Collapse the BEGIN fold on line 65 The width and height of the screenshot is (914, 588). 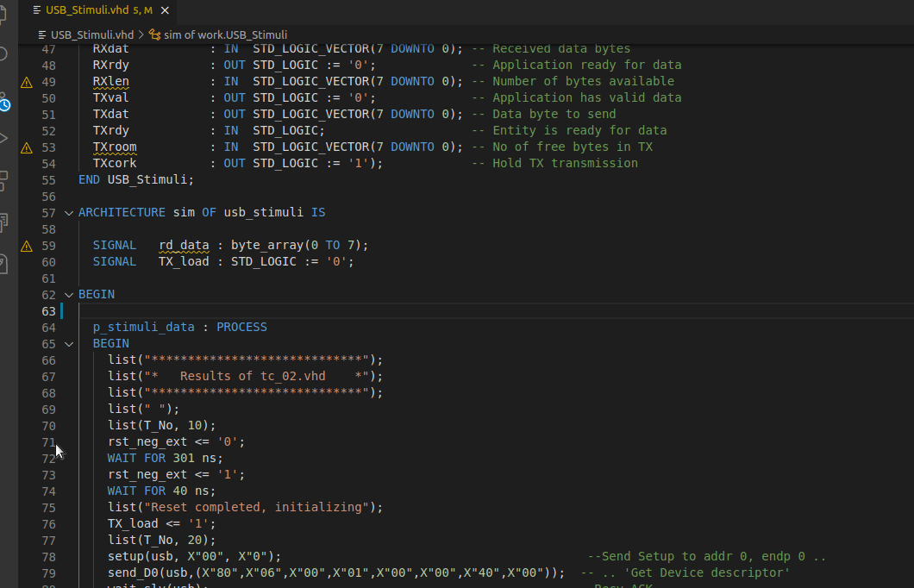(x=69, y=343)
